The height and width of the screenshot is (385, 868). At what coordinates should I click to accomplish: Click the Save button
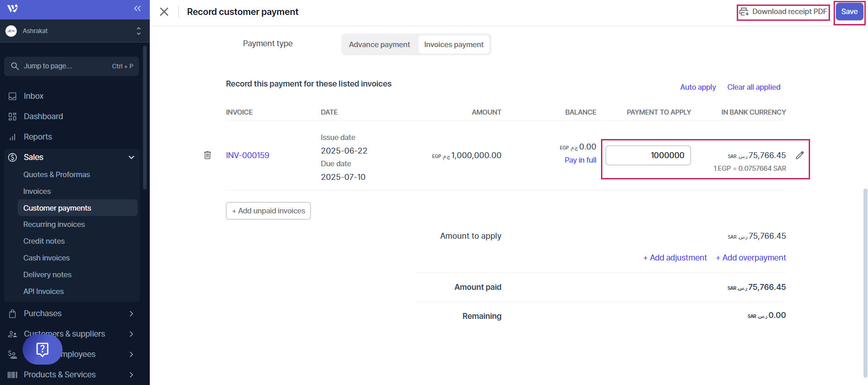click(x=849, y=12)
